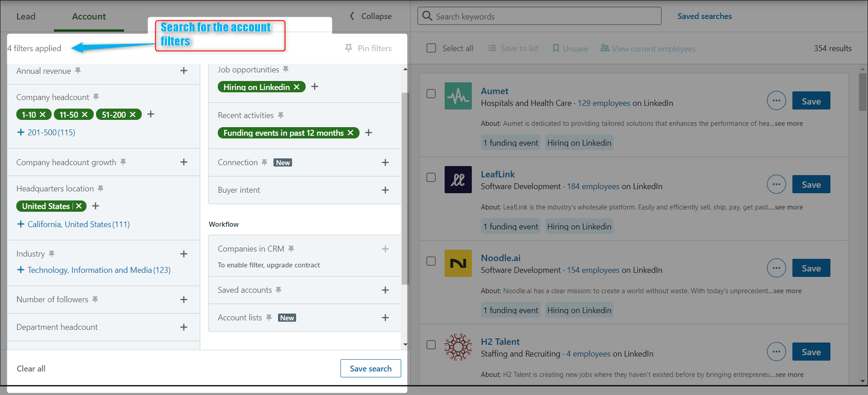Add another Headquarters location value
Screen dimensions: 868x395
pos(96,206)
